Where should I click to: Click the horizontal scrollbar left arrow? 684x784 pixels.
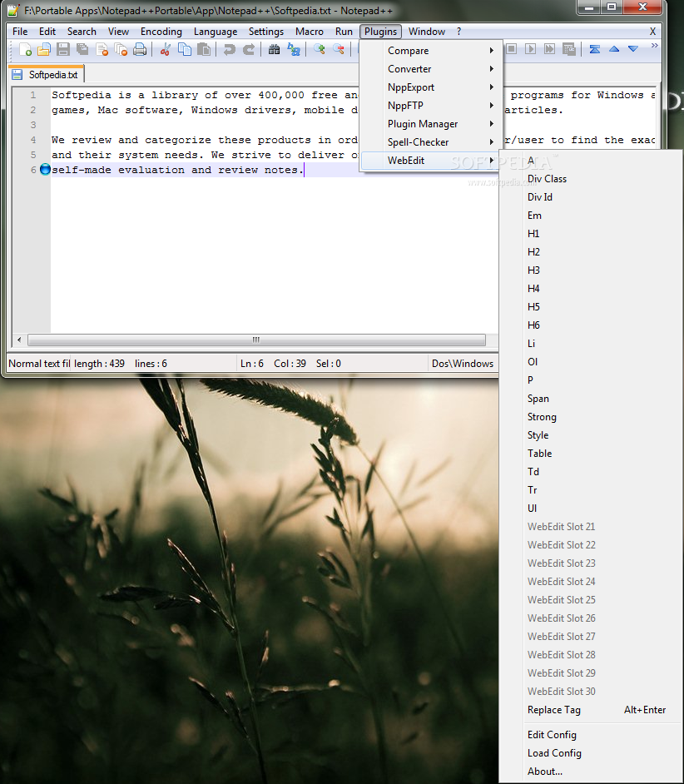(19, 340)
